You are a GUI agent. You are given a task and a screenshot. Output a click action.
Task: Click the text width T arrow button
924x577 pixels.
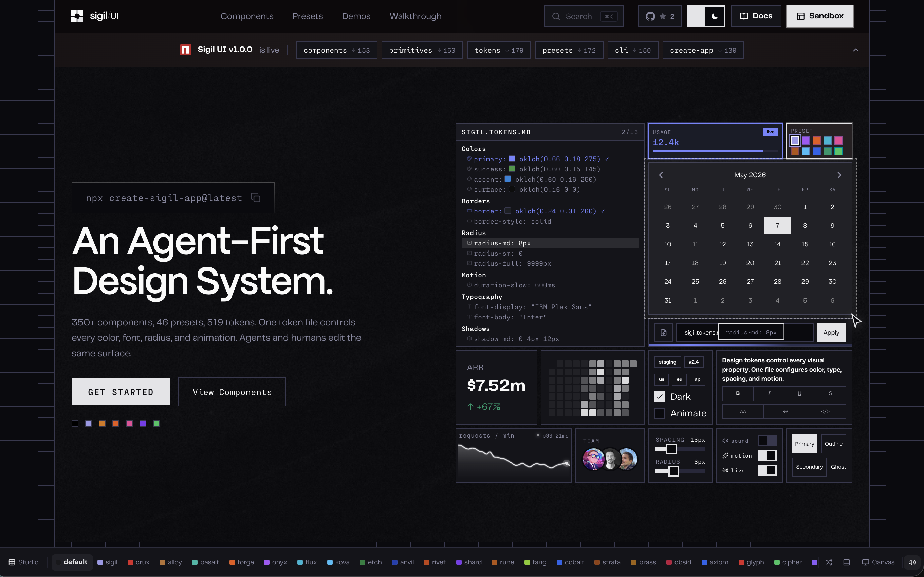pos(784,411)
